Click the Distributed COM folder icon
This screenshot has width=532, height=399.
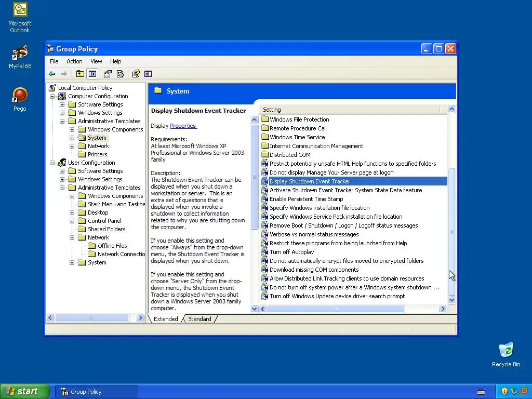(x=265, y=154)
